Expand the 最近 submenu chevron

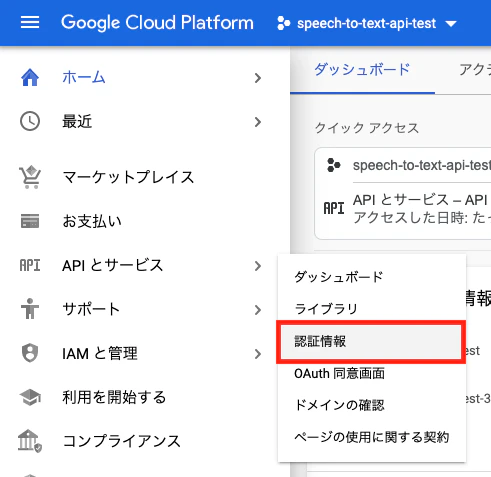(258, 122)
